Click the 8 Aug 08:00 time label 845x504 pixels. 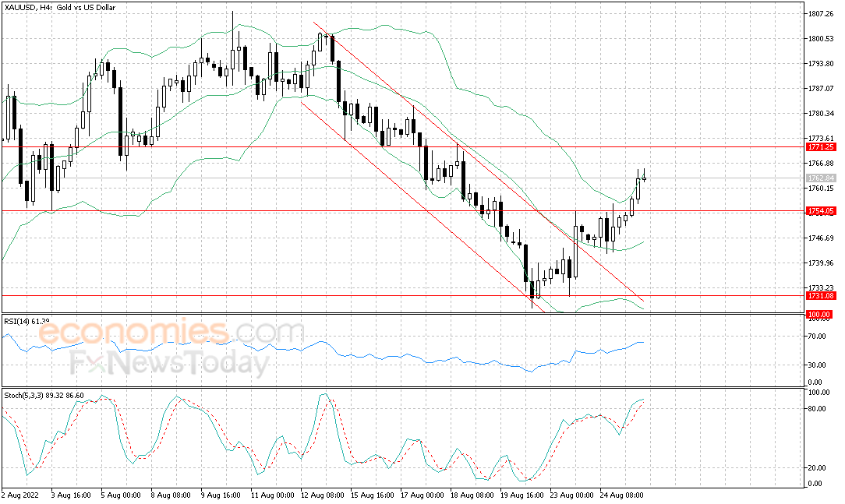[170, 495]
